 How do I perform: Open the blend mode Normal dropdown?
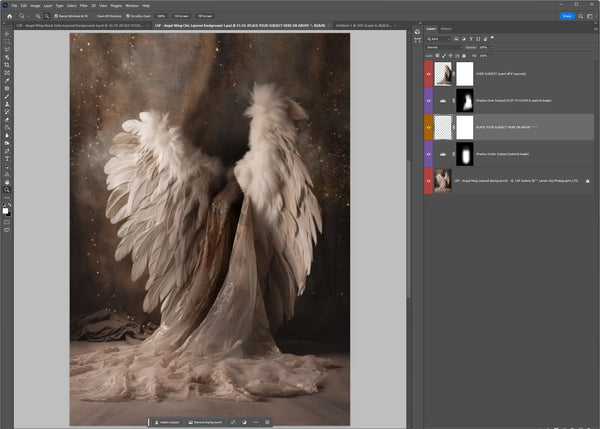[443, 47]
